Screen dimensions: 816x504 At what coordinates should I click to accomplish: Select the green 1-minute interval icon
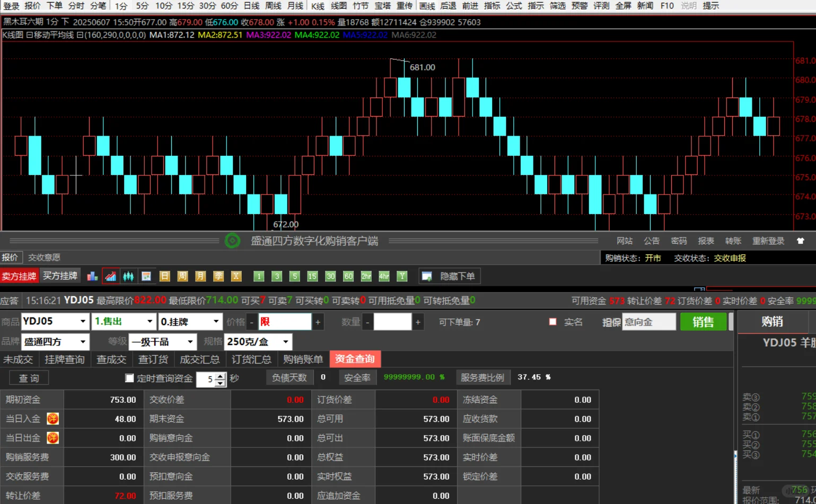click(259, 276)
